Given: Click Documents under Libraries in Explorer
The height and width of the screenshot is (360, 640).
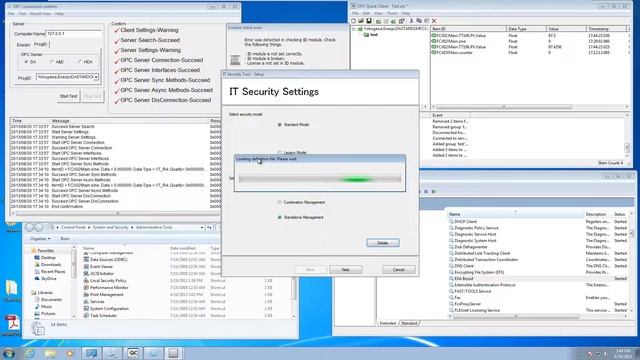Looking at the screenshot, I should click(48, 300).
